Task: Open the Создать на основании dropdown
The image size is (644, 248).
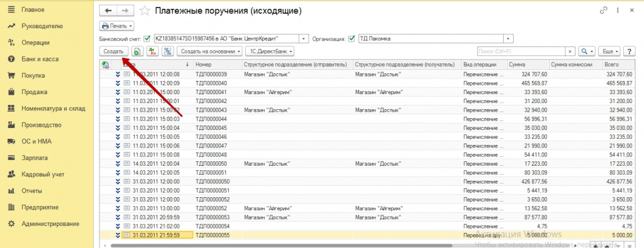Action: tap(209, 51)
